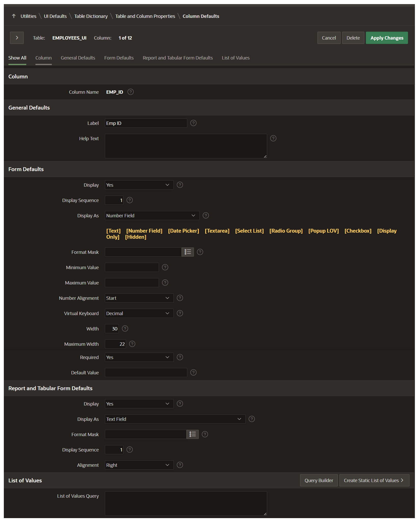
Task: Open the Format Mask picker in Report Defaults
Action: 192,434
